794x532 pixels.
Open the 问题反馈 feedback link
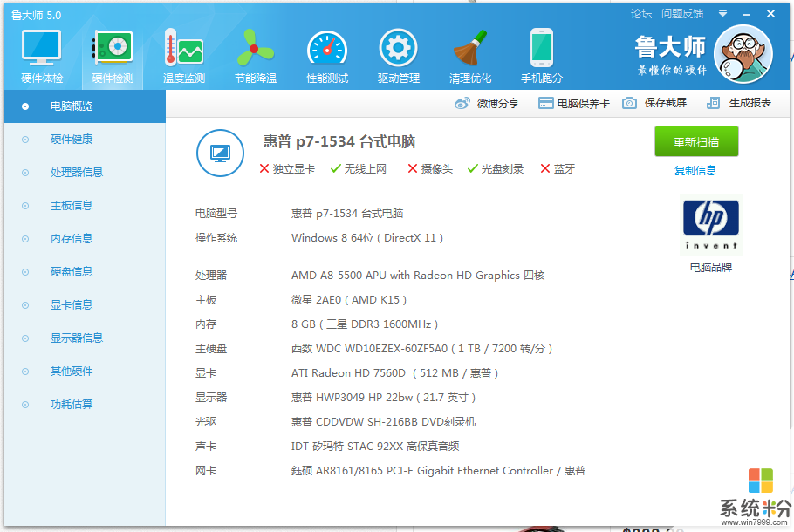pyautogui.click(x=682, y=14)
